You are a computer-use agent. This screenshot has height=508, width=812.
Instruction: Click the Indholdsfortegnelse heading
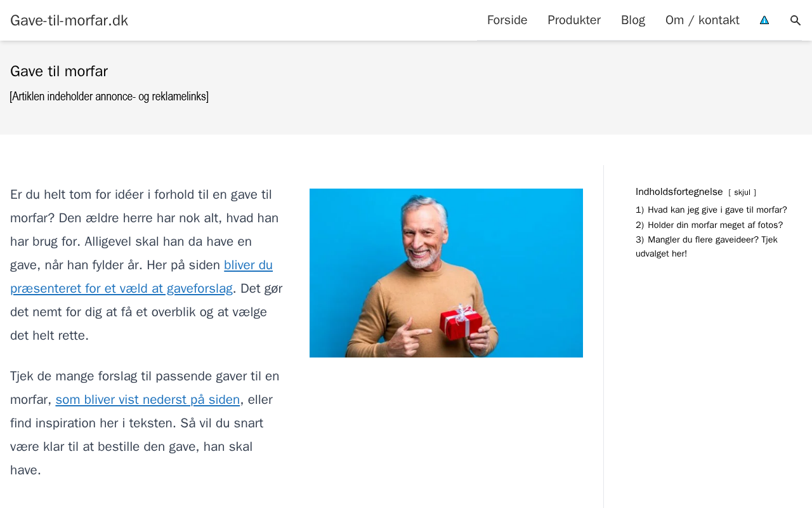pos(679,192)
